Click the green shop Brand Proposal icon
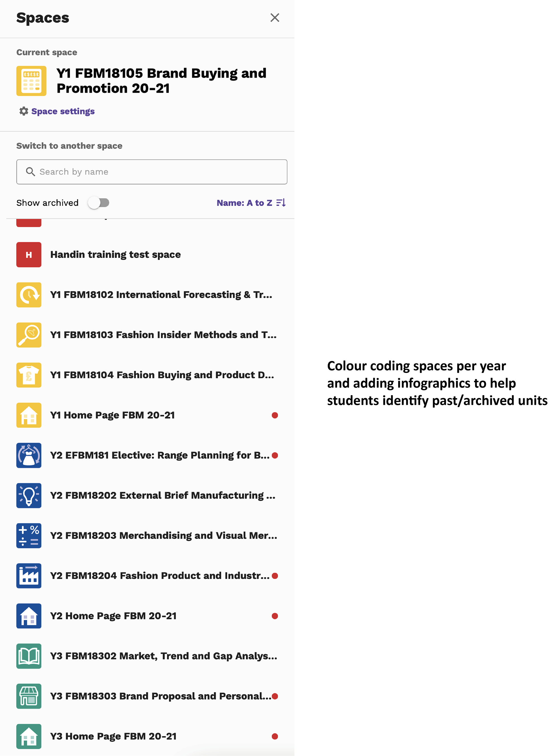Viewport: 548px width, 756px height. 29,696
